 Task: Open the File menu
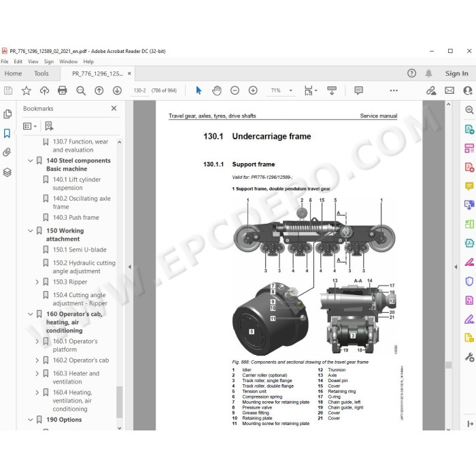click(x=5, y=61)
